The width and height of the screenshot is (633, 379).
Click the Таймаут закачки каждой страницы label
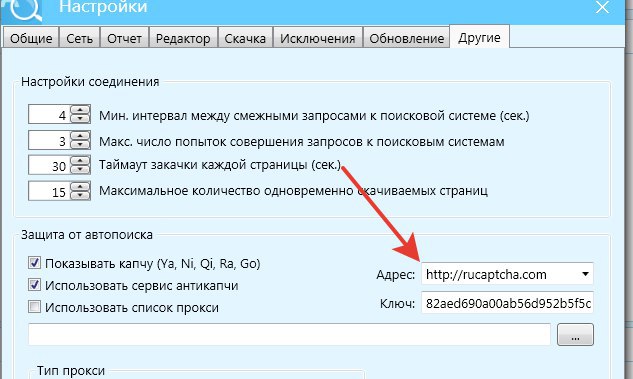(x=220, y=165)
